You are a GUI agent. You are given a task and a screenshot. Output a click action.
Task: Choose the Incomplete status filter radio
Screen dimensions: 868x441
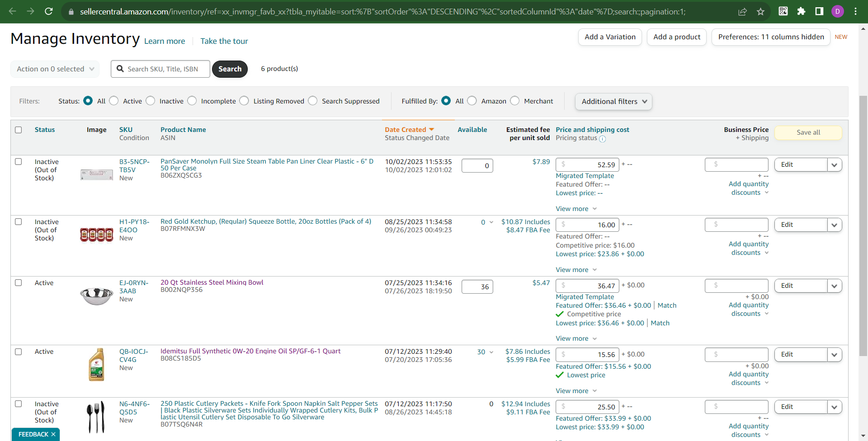pos(192,101)
